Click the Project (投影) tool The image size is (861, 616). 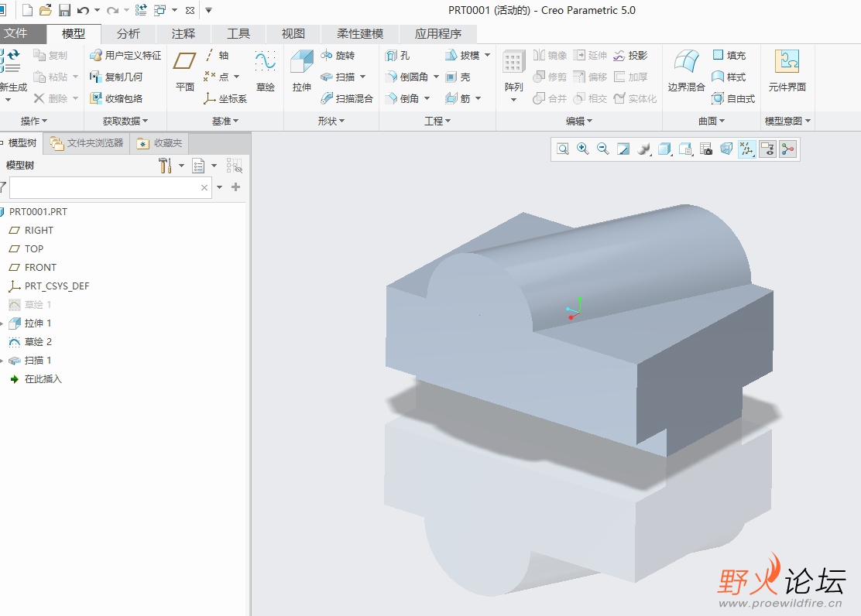pos(630,56)
